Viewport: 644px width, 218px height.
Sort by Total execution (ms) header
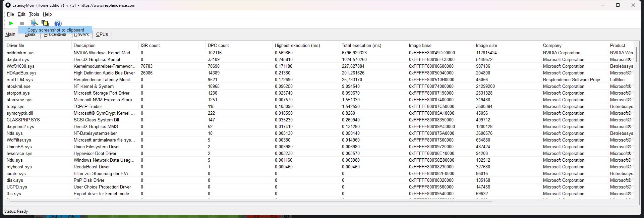(x=373, y=45)
